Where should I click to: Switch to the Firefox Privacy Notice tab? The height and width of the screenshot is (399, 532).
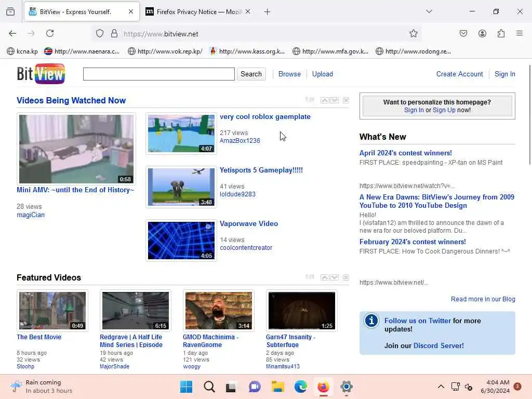coord(198,12)
